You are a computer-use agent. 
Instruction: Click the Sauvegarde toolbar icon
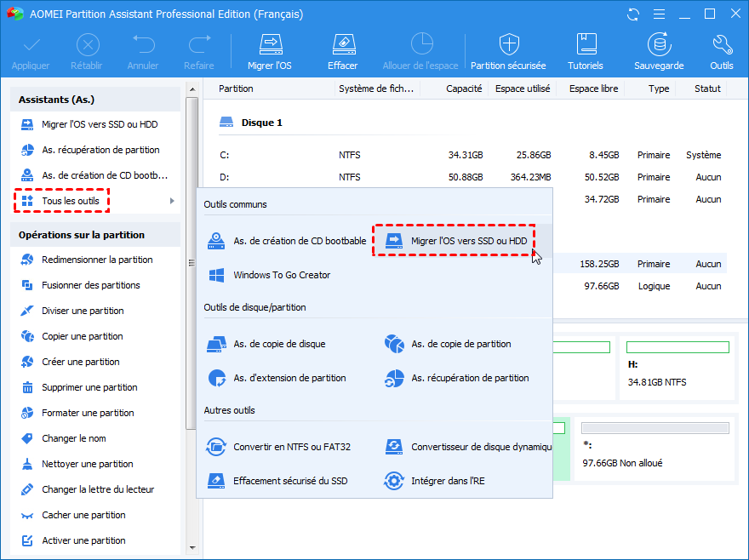point(658,44)
